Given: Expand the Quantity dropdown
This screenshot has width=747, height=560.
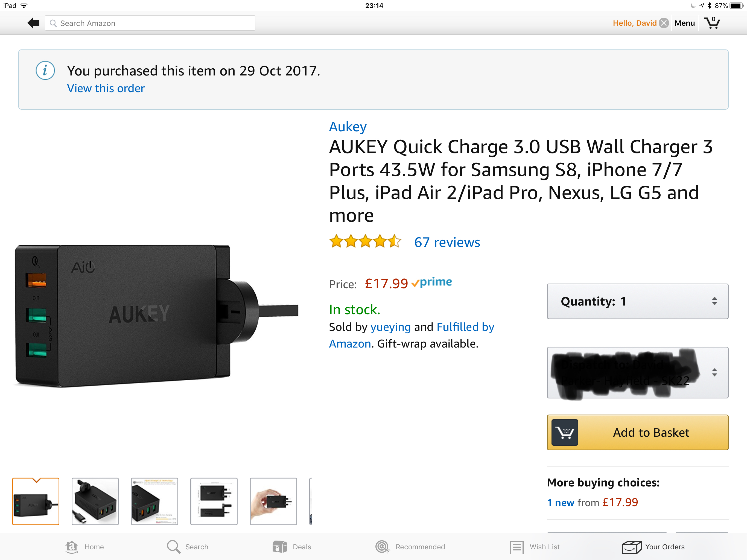Looking at the screenshot, I should point(637,301).
